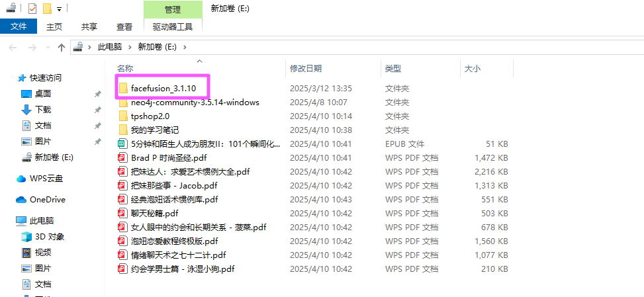Open the 驱动器工具 ribbon tab
644x297 pixels.
tap(173, 26)
